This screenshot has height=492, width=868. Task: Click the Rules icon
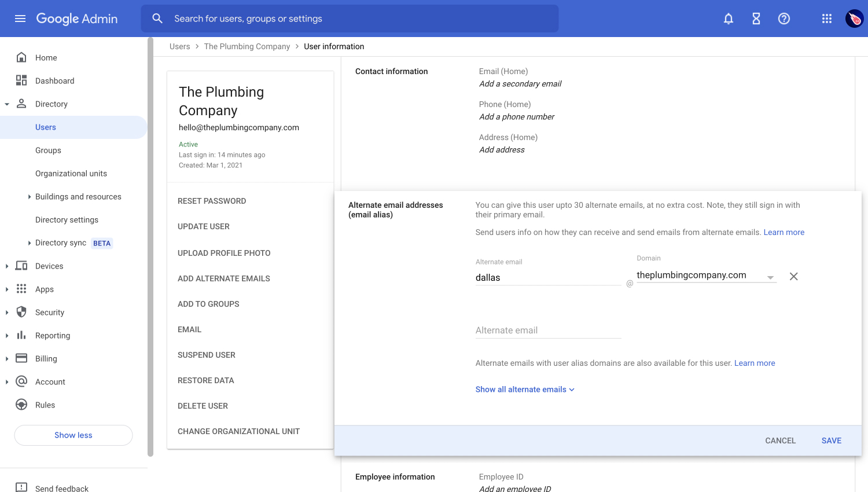pos(21,405)
